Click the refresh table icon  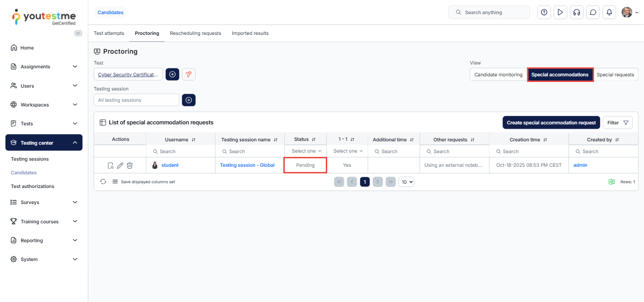pyautogui.click(x=103, y=182)
